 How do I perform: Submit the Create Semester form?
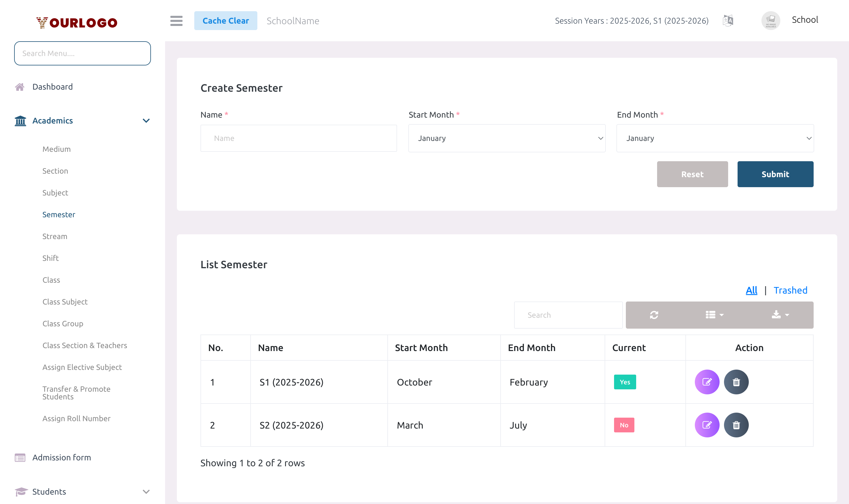(775, 174)
